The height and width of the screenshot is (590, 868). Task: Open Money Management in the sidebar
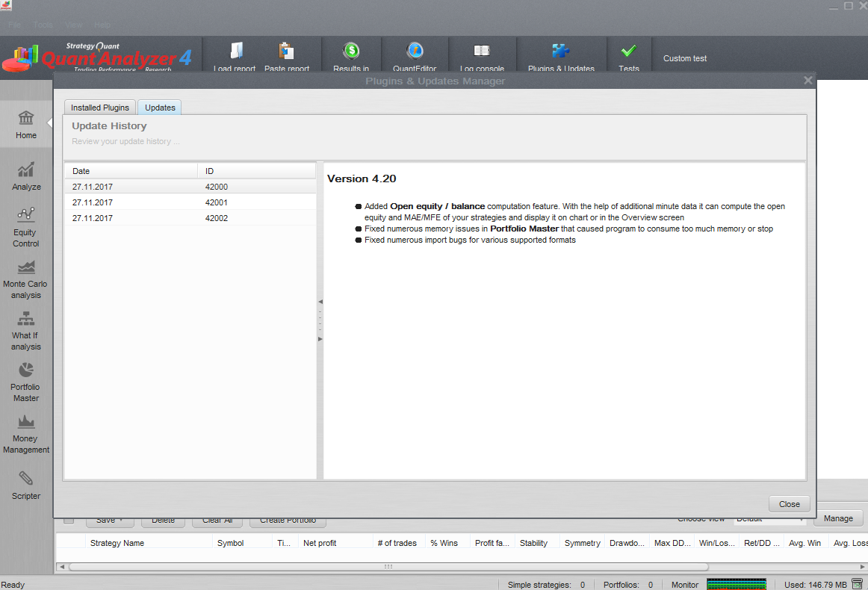(x=26, y=435)
